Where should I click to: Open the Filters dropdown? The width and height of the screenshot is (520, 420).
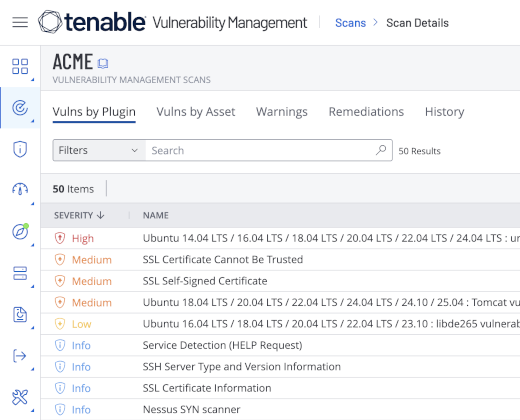coord(99,150)
